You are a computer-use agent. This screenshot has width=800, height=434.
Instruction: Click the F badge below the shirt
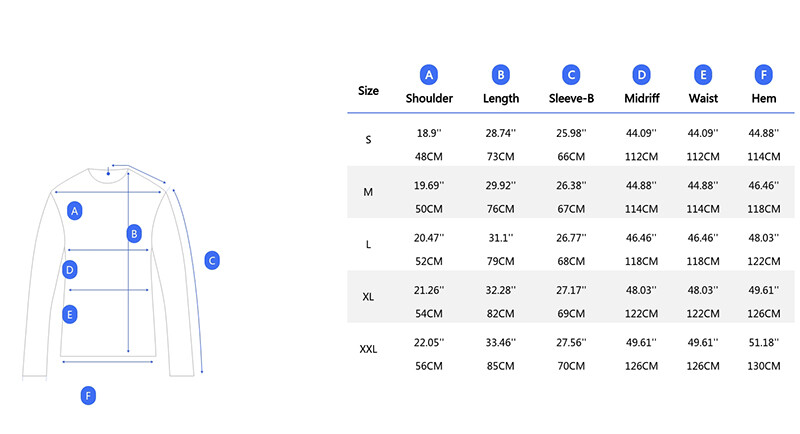click(88, 396)
